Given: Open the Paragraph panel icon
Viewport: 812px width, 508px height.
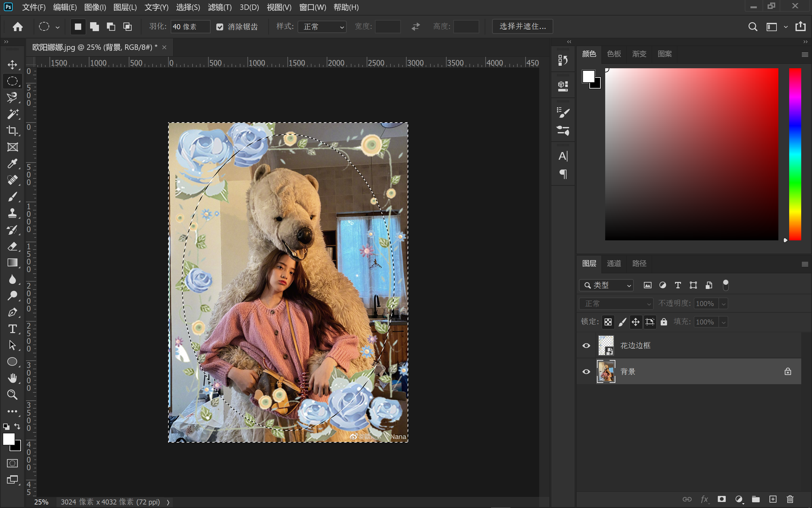Looking at the screenshot, I should click(563, 174).
